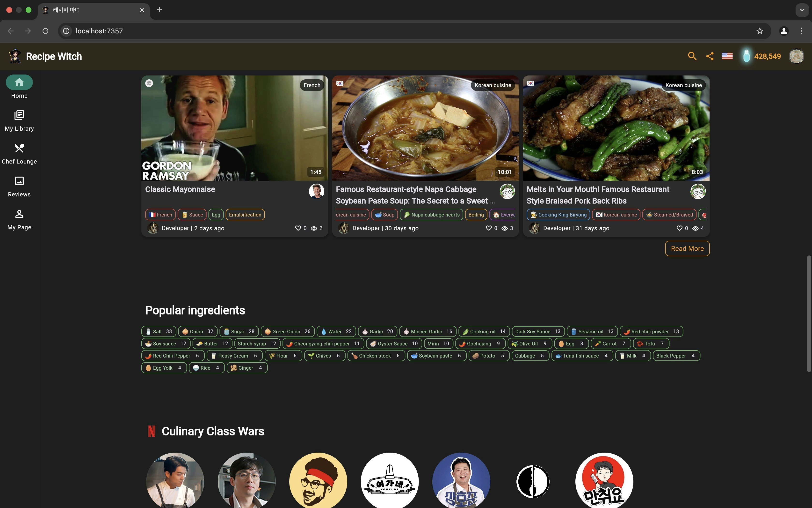Image resolution: width=812 pixels, height=508 pixels.
Task: Open Classic Mayonnaise video thumbnail
Action: point(235,128)
